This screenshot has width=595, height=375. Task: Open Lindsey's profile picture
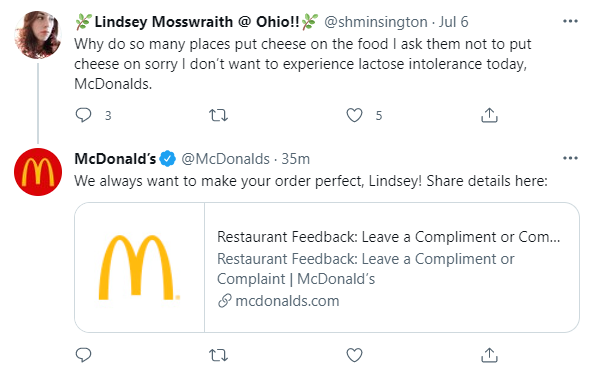click(x=38, y=35)
